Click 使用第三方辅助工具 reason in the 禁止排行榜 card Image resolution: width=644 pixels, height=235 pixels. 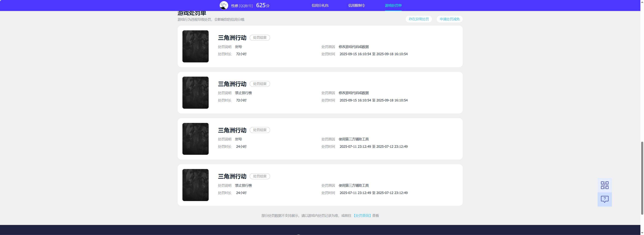point(353,185)
